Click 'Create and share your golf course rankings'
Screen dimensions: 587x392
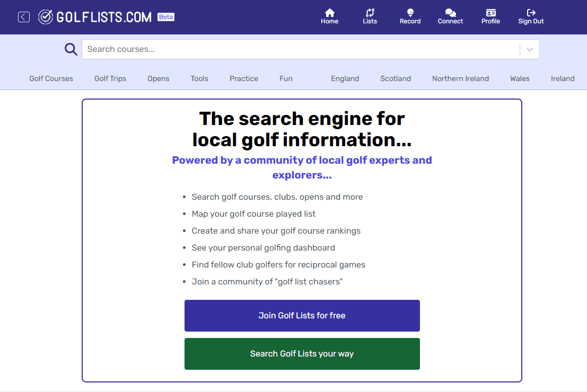click(x=276, y=231)
